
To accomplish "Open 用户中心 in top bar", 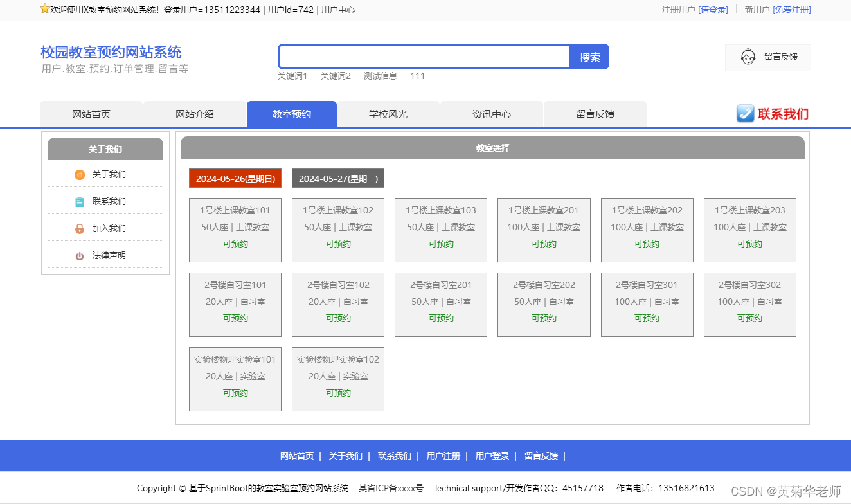I will tap(338, 10).
